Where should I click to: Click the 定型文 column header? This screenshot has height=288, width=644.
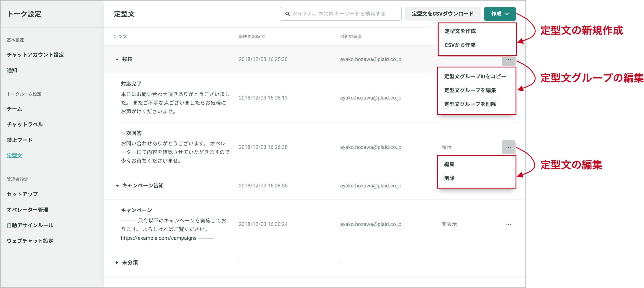[x=120, y=37]
